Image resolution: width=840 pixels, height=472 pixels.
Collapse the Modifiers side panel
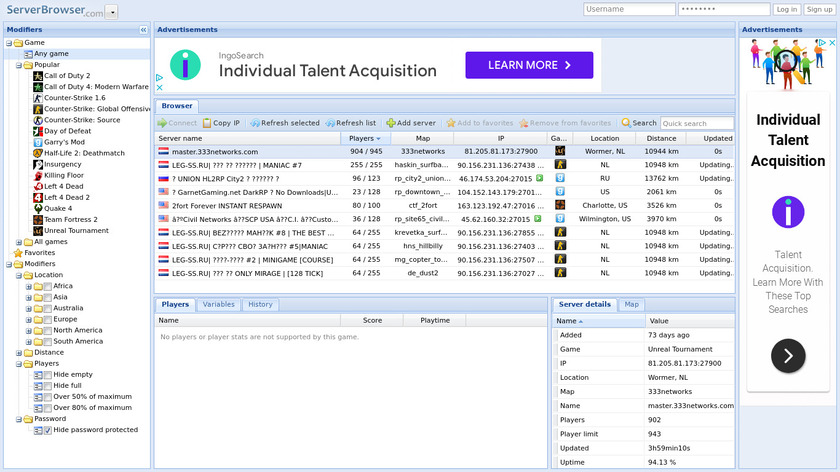[143, 30]
